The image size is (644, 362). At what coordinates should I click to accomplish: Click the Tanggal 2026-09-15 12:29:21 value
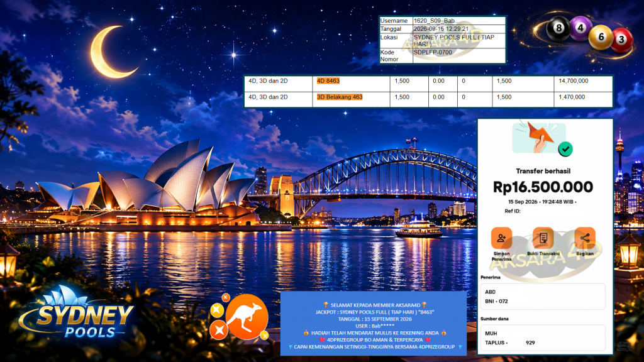click(x=441, y=29)
